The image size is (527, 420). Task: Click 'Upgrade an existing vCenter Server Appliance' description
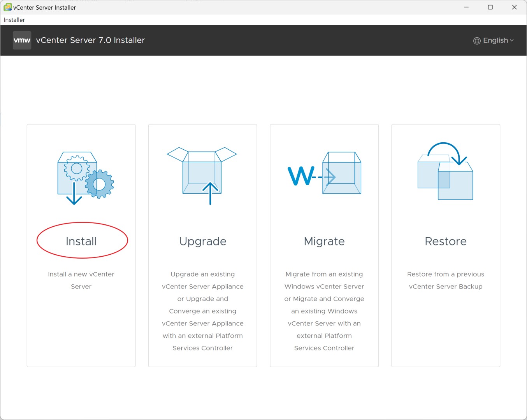[203, 311]
